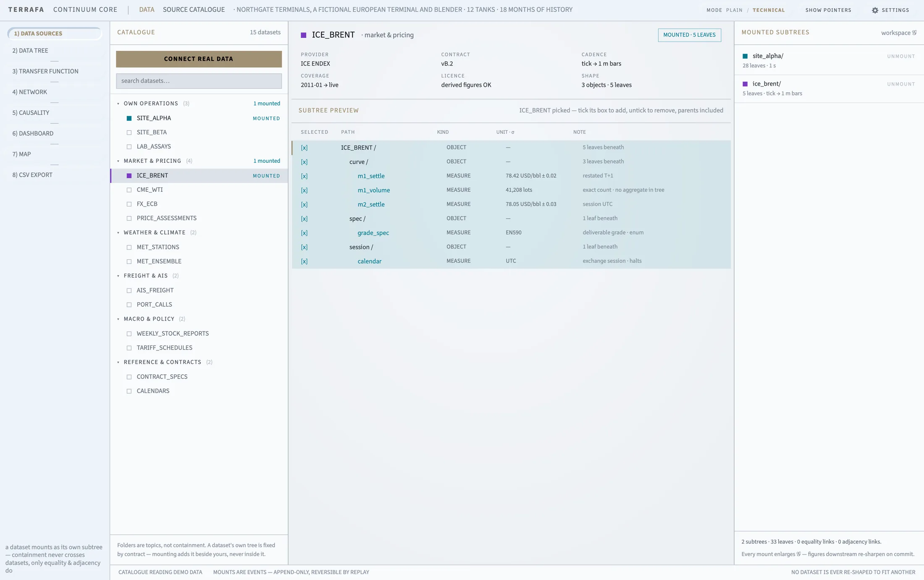Toggle the SITE_ALPHA dataset checkbox
The width and height of the screenshot is (924, 580).
click(129, 118)
